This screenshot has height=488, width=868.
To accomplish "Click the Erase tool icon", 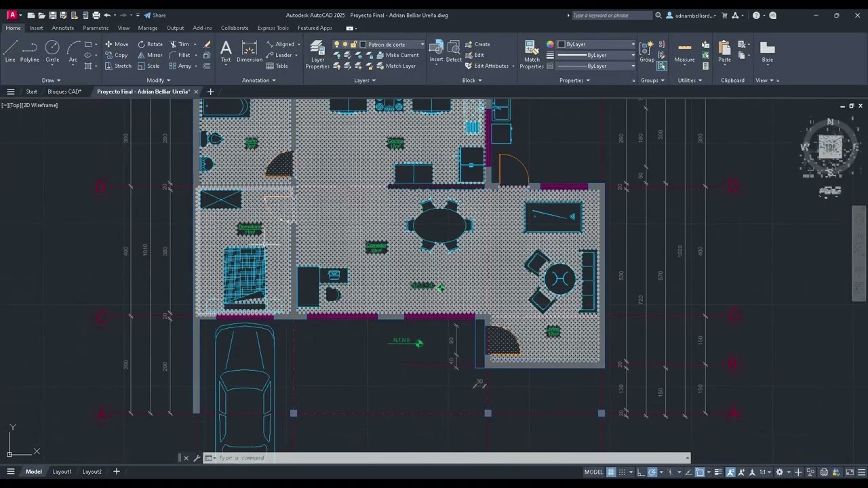I will [x=208, y=44].
